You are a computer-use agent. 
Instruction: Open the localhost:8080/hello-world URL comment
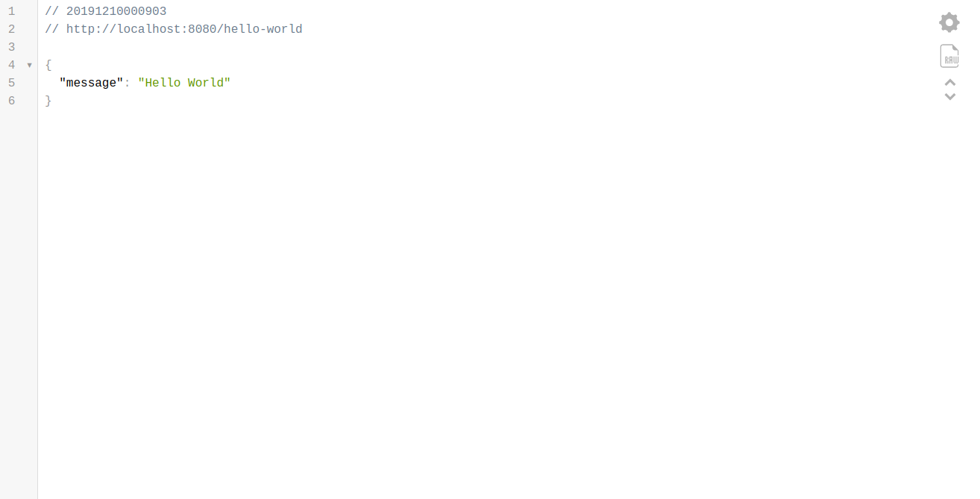184,29
